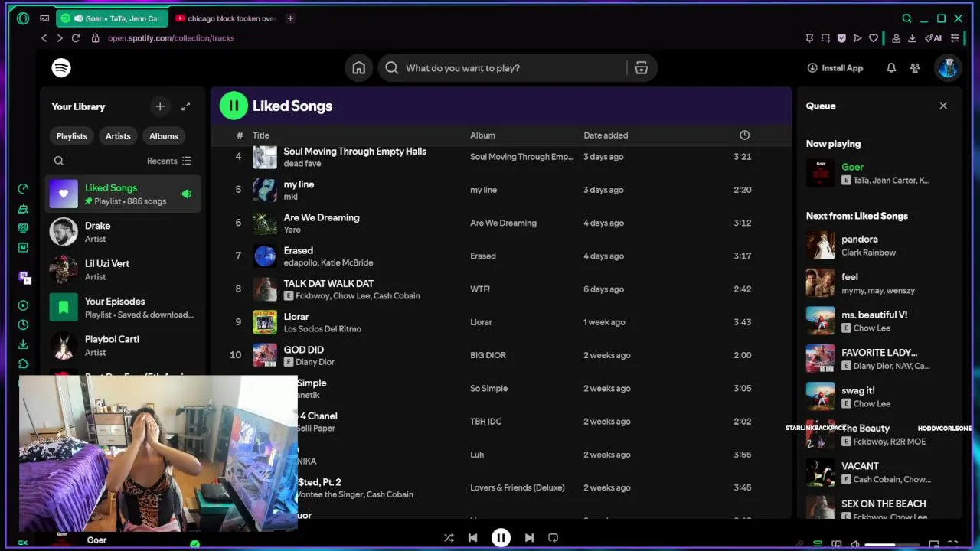The height and width of the screenshot is (551, 980).
Task: Filter library by Albums
Action: point(164,136)
